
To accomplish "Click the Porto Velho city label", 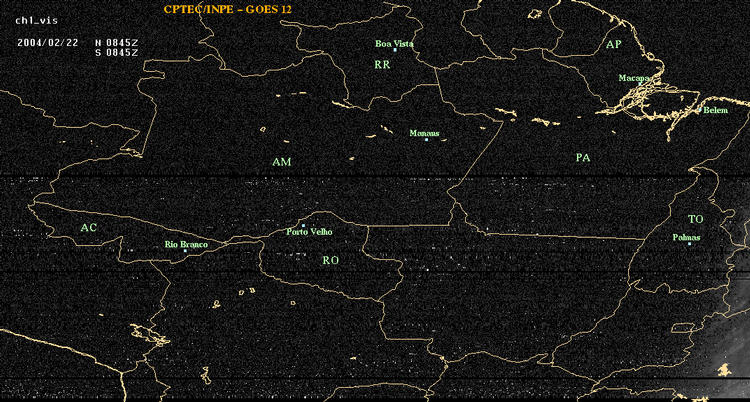I will click(x=309, y=232).
